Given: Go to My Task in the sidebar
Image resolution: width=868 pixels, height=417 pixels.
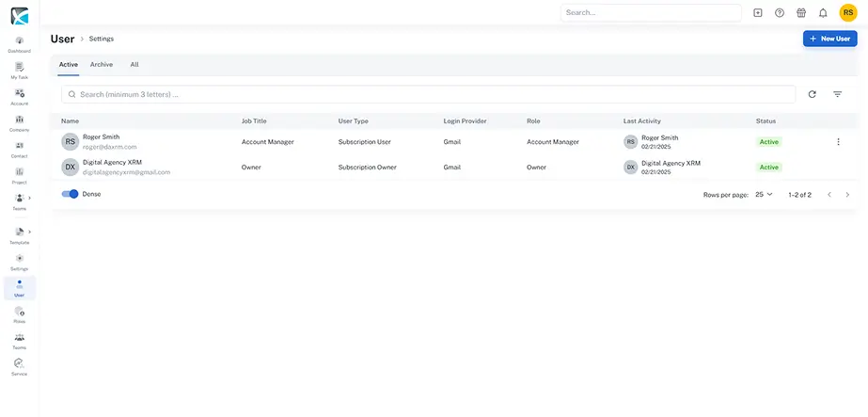Looking at the screenshot, I should [x=19, y=70].
